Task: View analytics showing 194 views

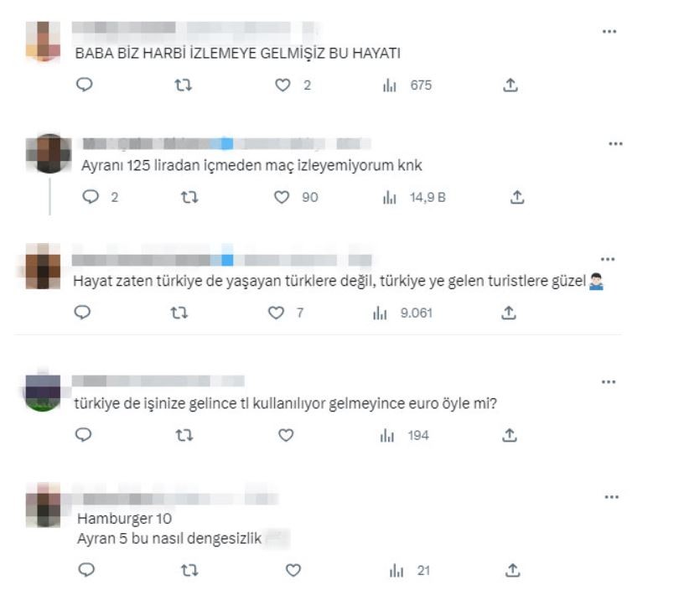Action: click(404, 435)
